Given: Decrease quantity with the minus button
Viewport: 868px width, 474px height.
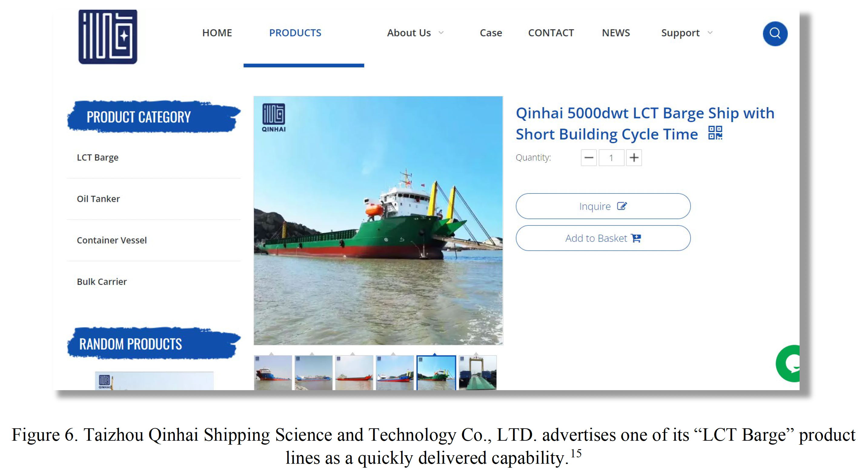Looking at the screenshot, I should (589, 158).
